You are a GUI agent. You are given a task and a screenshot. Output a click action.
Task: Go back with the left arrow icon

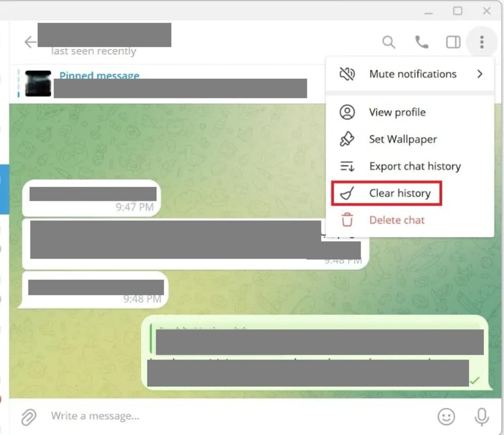point(30,42)
